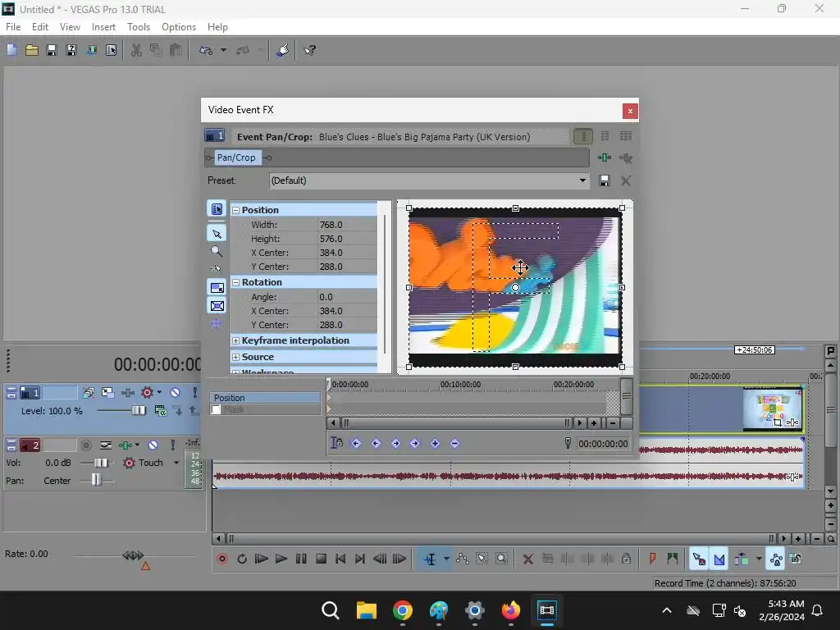This screenshot has width=840, height=630.
Task: Mute audio track 2
Action: 153,445
